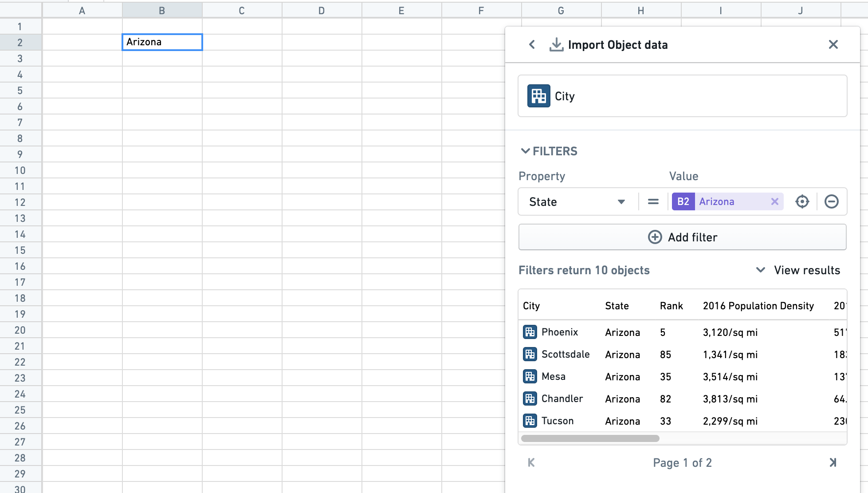Click the Mesa row city icon
868x493 pixels.
[530, 376]
